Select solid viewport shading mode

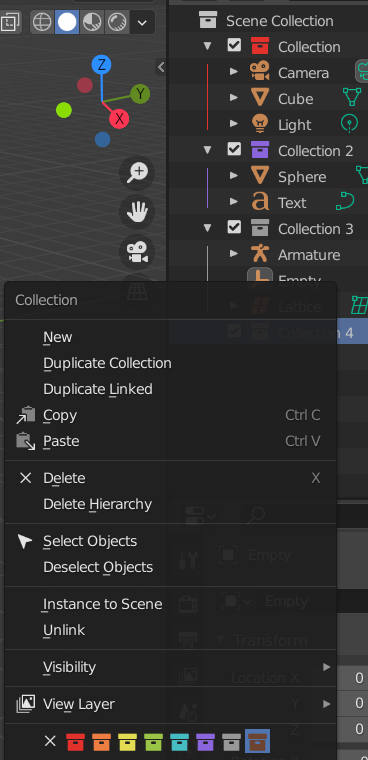click(x=67, y=22)
